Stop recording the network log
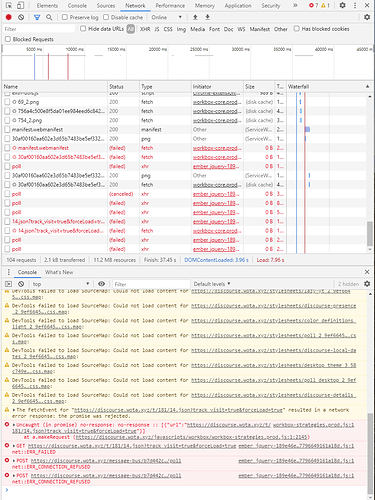Viewport: 375px width, 500px height. (x=9, y=17)
